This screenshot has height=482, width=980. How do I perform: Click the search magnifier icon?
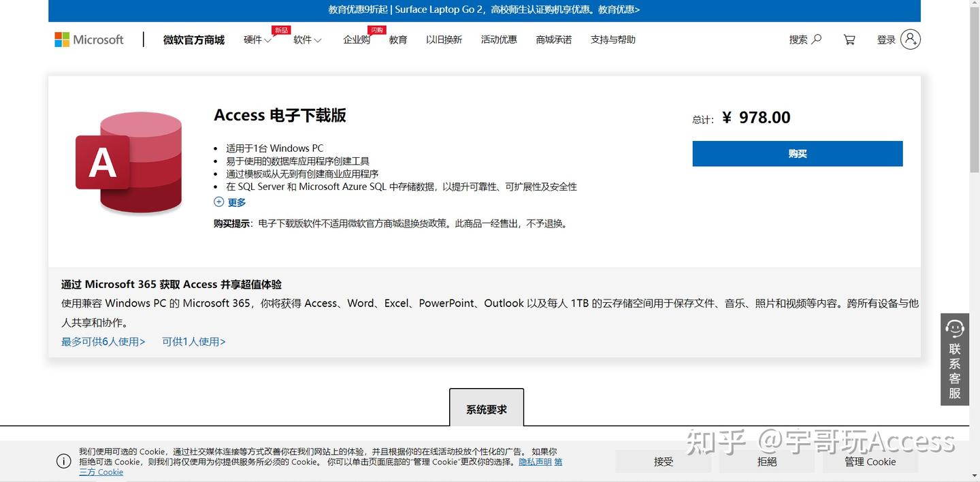tap(817, 39)
